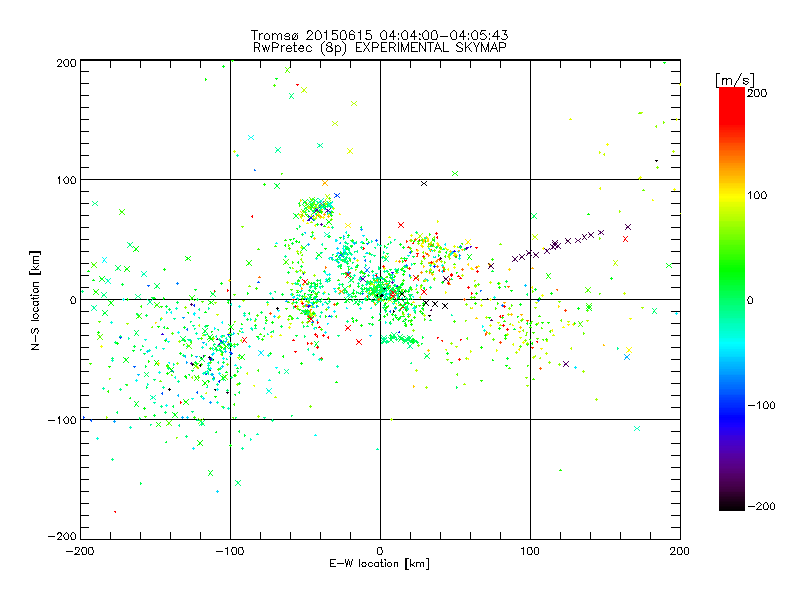The image size is (800, 600).
Task: Click the x-axis '0' tick label
Action: pos(380,551)
